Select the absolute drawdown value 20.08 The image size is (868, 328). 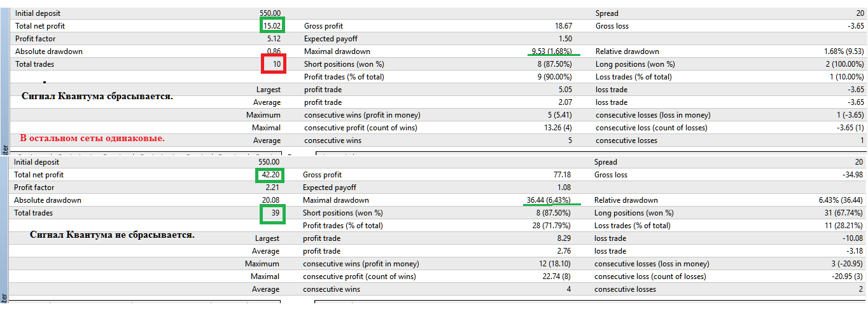click(x=272, y=200)
